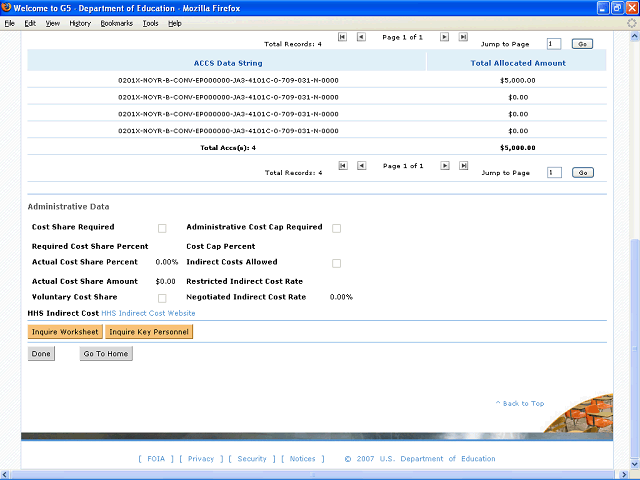Sort by ACCS Data String column header
The width and height of the screenshot is (640, 480).
[228, 63]
